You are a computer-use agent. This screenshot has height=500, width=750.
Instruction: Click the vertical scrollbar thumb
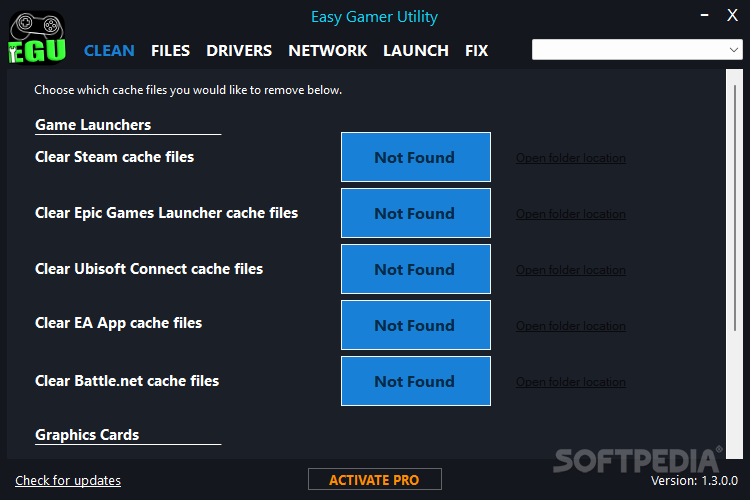pos(735,208)
